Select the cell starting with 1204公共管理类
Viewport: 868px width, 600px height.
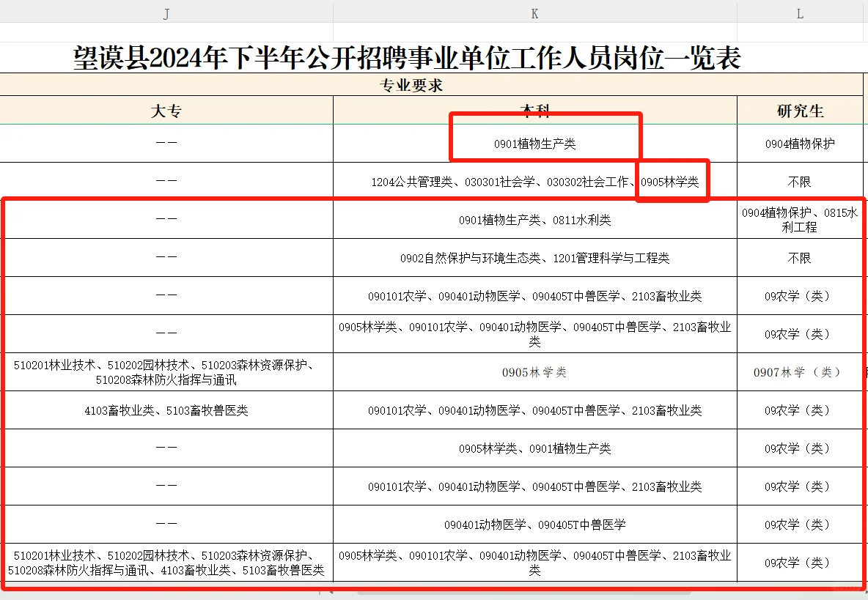[534, 182]
